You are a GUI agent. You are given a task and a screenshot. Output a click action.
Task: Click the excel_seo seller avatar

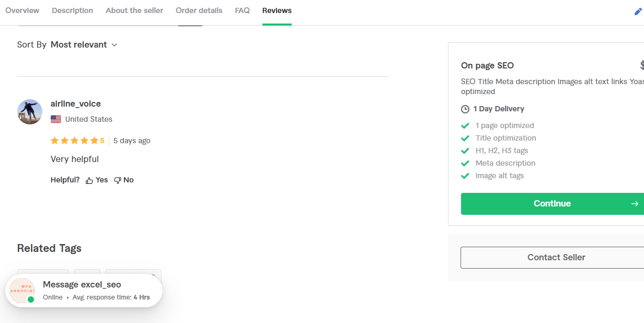click(22, 291)
